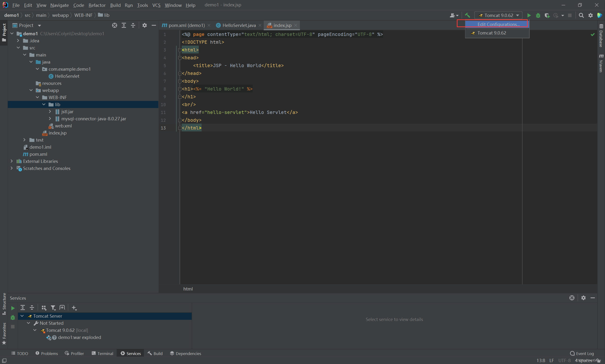The image size is (605, 364).
Task: Expand the jstl.jar tree node
Action: [50, 112]
